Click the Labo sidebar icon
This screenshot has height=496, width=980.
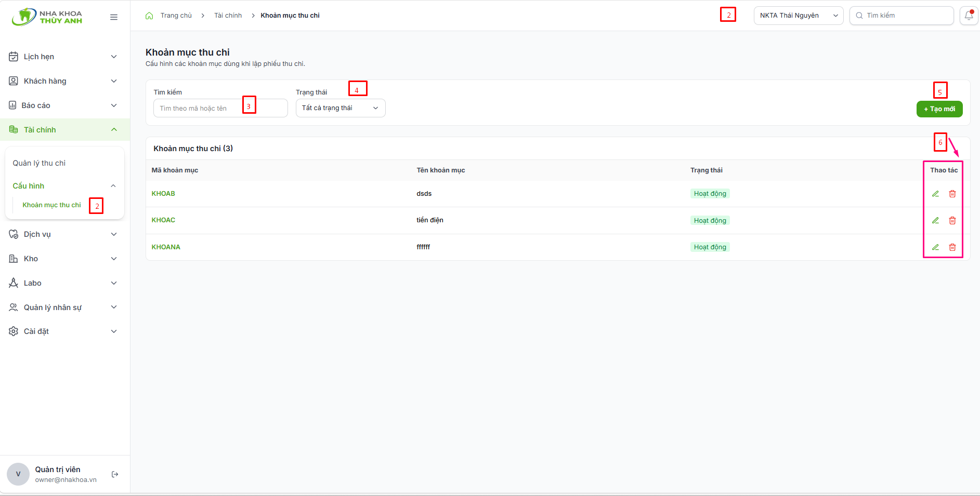(x=14, y=283)
